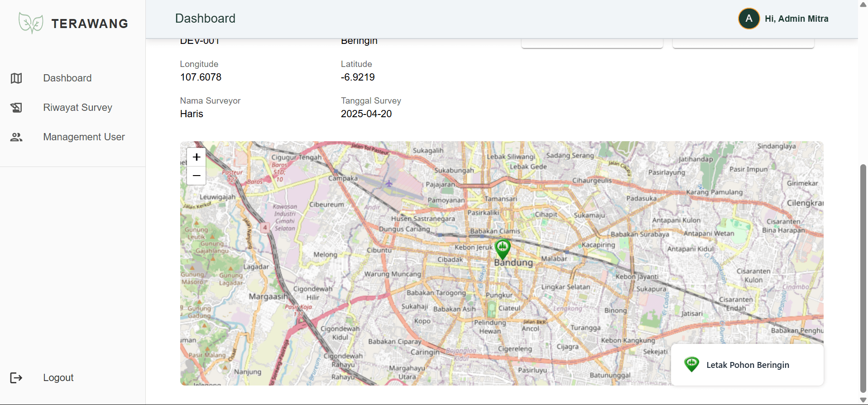Select the Logout option
Viewport: 868px width, 405px height.
click(x=58, y=378)
